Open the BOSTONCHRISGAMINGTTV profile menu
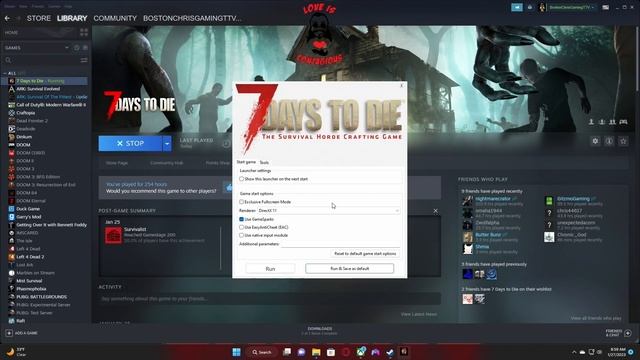Viewport: 640px width, 360px height. click(x=192, y=18)
